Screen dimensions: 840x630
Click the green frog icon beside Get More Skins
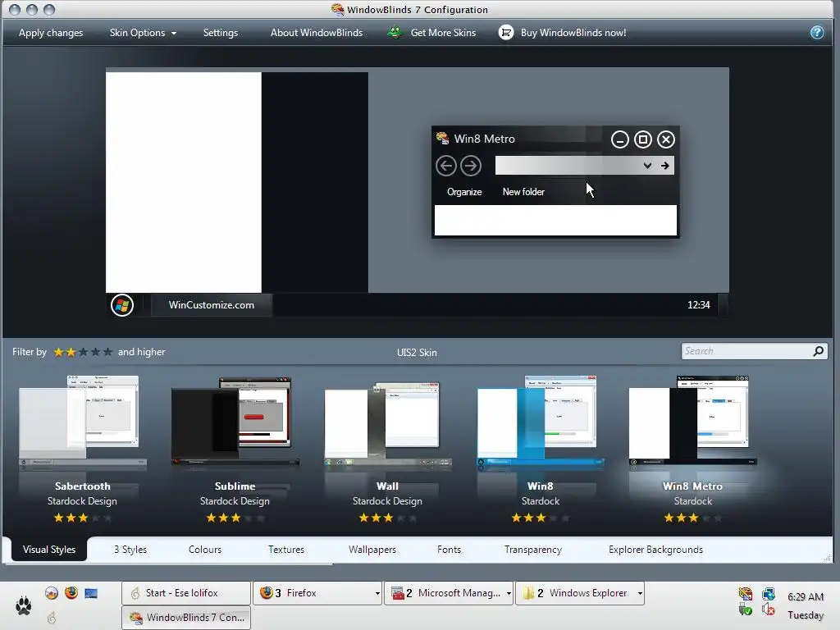coord(395,33)
